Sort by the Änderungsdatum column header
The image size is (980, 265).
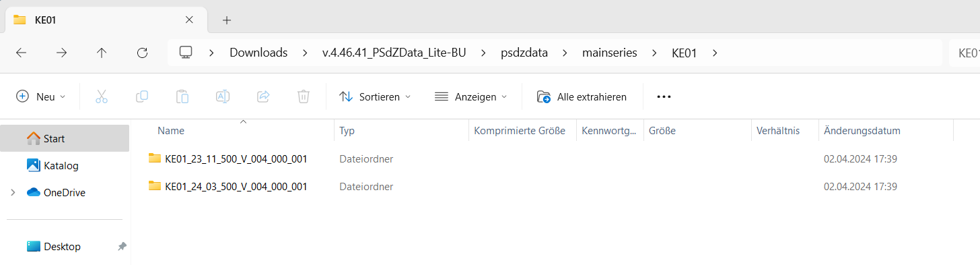(862, 131)
